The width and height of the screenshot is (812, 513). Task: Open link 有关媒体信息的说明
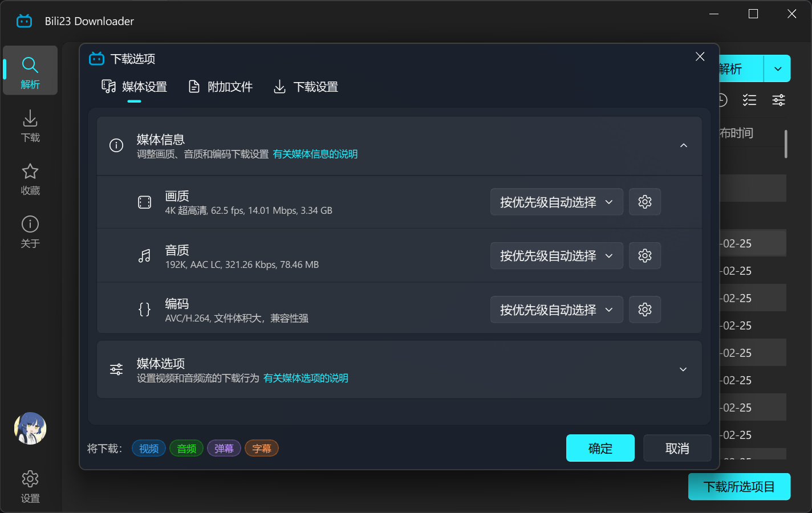(315, 154)
